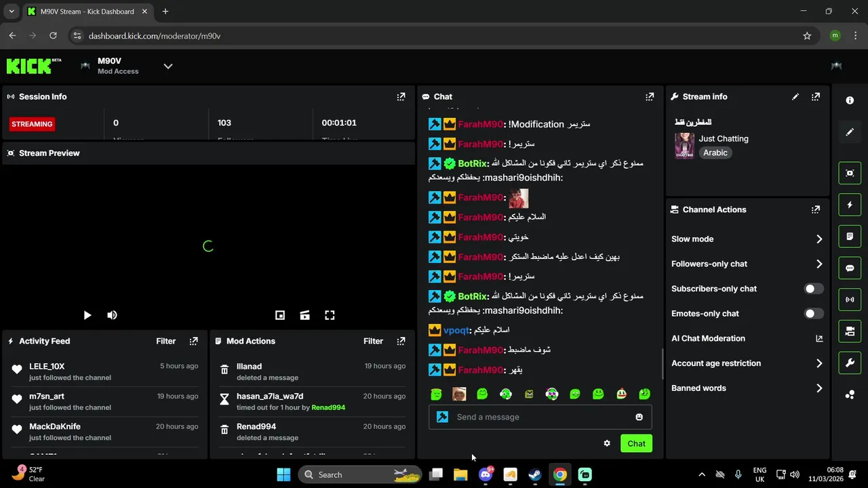Expand Account age restriction settings
The height and width of the screenshot is (488, 868).
pos(747,363)
